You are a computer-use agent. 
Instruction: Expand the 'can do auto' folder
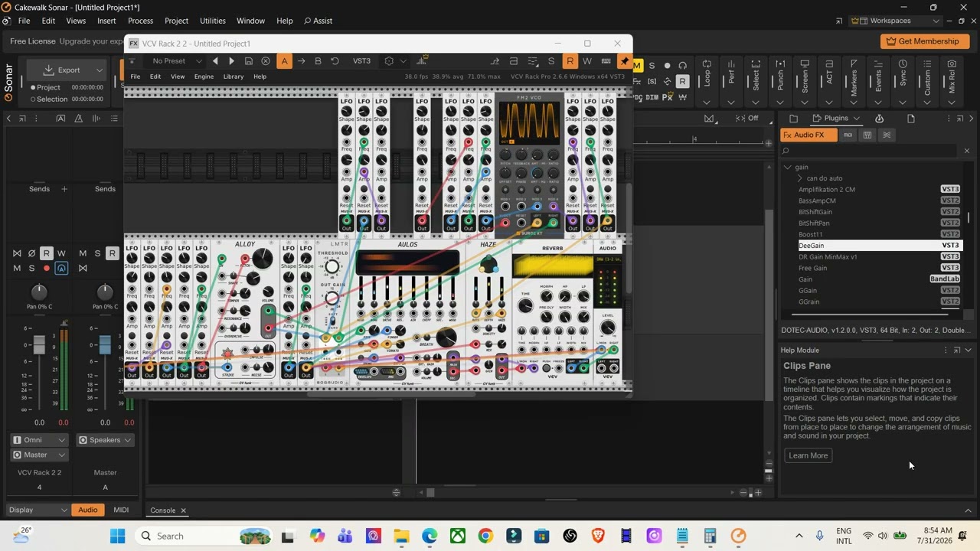coord(800,178)
